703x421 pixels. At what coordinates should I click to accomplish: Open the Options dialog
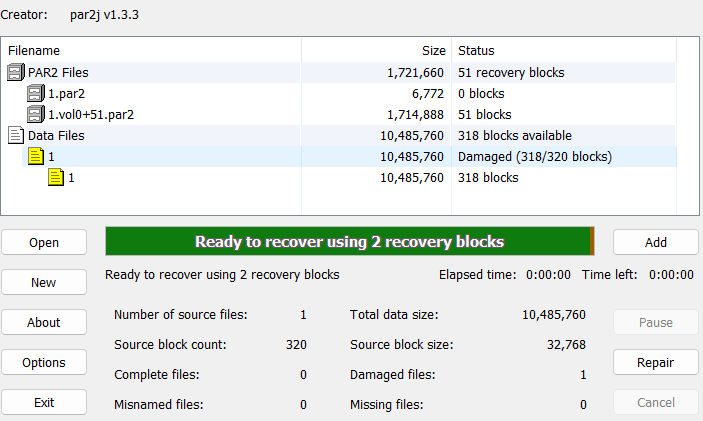click(43, 362)
